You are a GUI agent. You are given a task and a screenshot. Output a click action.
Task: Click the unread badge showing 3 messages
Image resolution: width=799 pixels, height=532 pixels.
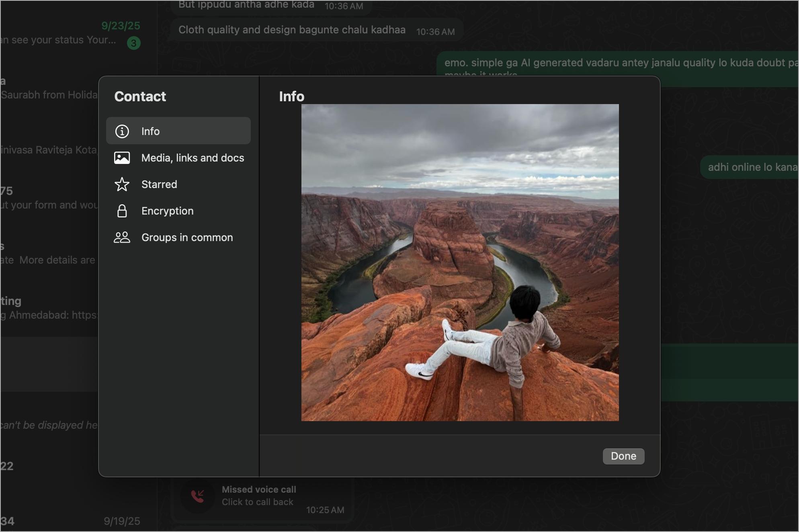point(133,43)
